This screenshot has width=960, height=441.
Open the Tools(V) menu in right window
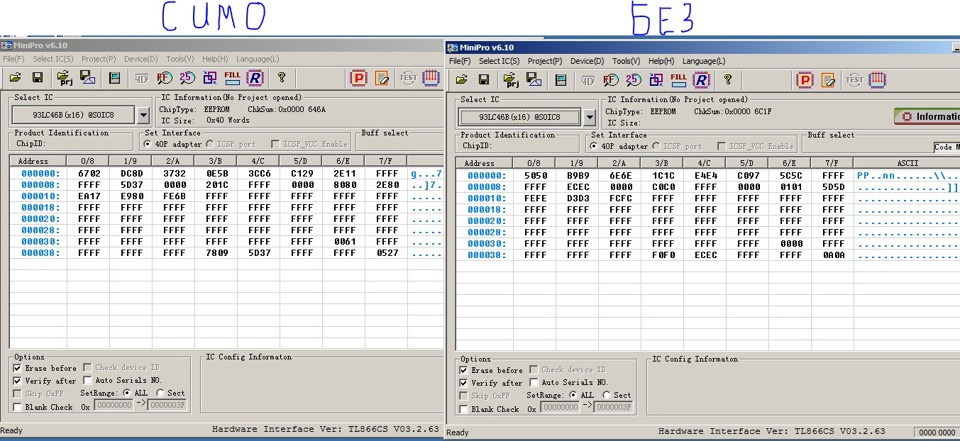[x=626, y=61]
